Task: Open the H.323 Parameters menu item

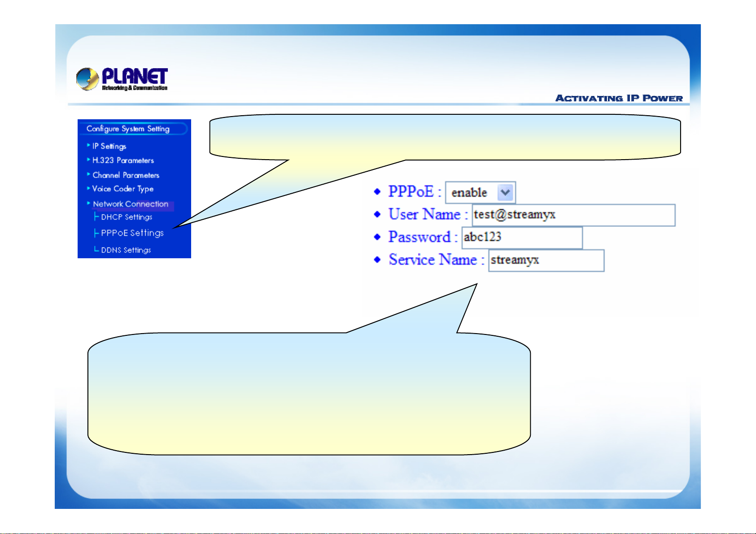Action: click(x=123, y=161)
